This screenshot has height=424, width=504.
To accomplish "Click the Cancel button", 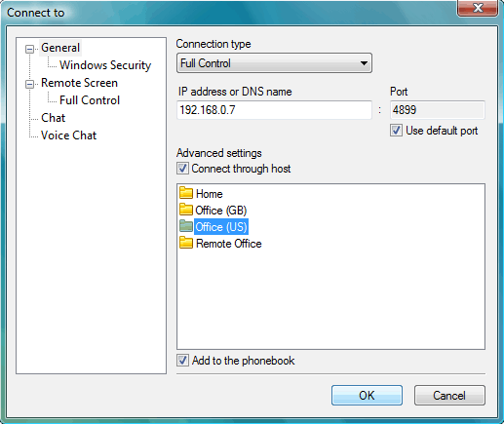I will (449, 396).
